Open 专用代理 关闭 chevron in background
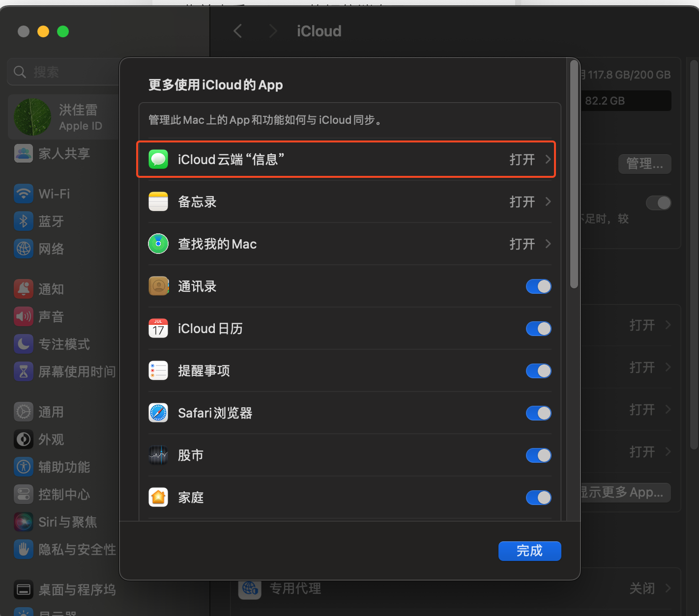 (668, 588)
